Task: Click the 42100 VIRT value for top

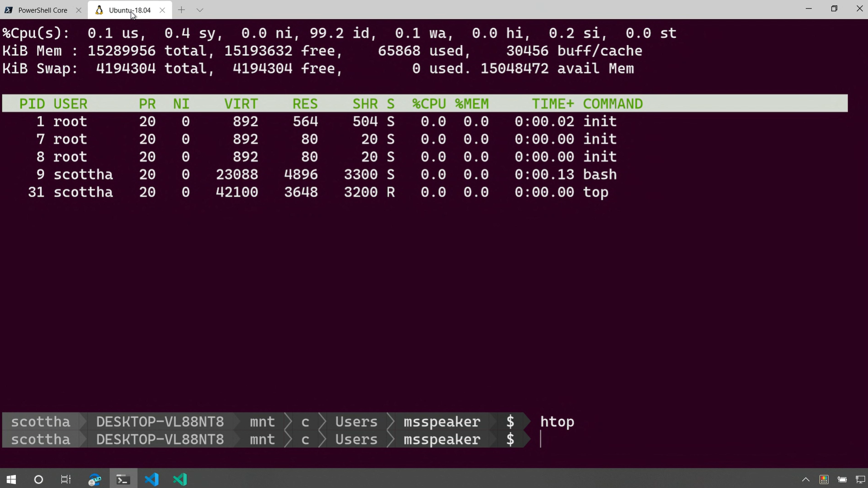Action: [x=237, y=192]
